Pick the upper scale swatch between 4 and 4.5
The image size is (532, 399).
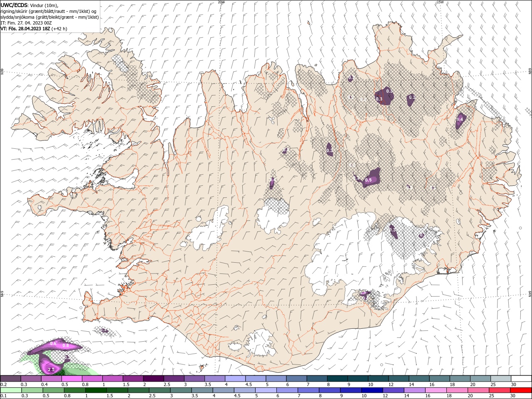coord(235,379)
